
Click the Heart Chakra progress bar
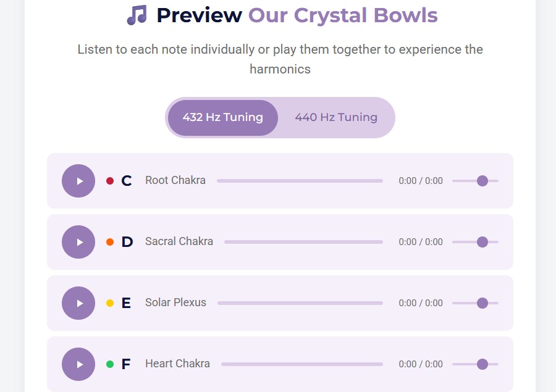[x=301, y=364]
